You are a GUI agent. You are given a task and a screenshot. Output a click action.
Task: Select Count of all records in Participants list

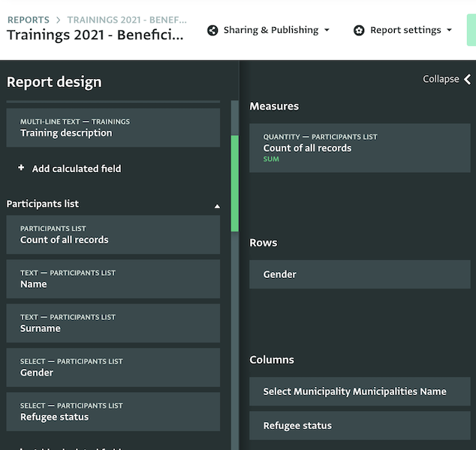click(113, 234)
